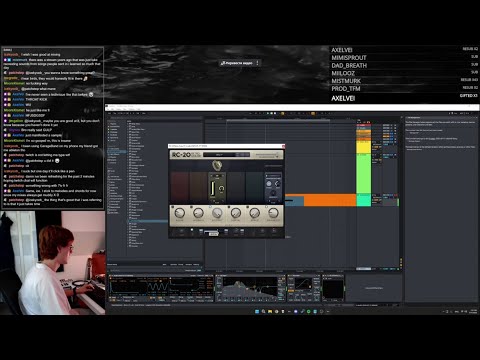The image size is (480, 360).
Task: Click the 'Перевести видео' translate button
Action: [237, 63]
